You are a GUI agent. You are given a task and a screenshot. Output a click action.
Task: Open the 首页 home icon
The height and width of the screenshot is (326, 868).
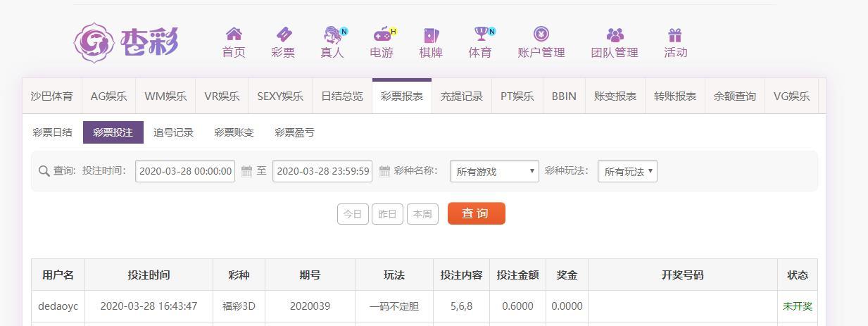pyautogui.click(x=234, y=34)
